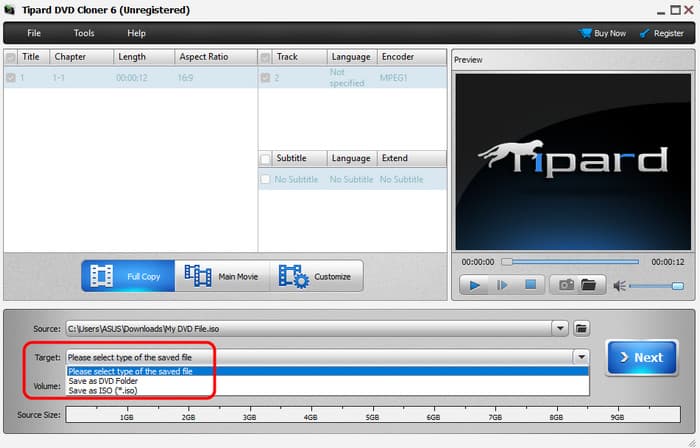Image resolution: width=700 pixels, height=448 pixels.
Task: Maximize the Tipard DVD Cloner window
Action: click(675, 10)
